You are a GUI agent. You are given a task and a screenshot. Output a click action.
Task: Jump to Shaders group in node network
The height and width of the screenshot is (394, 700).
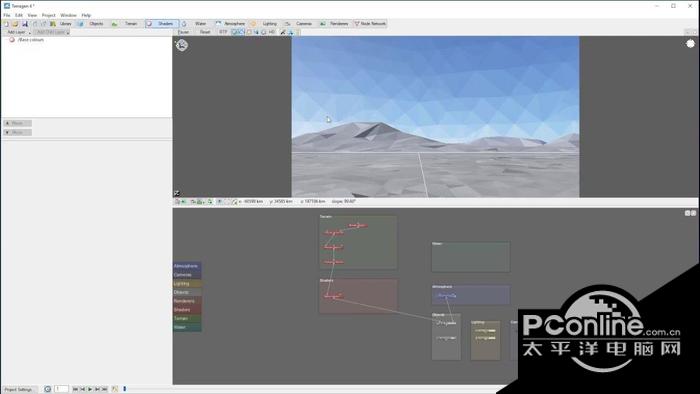[187, 310]
